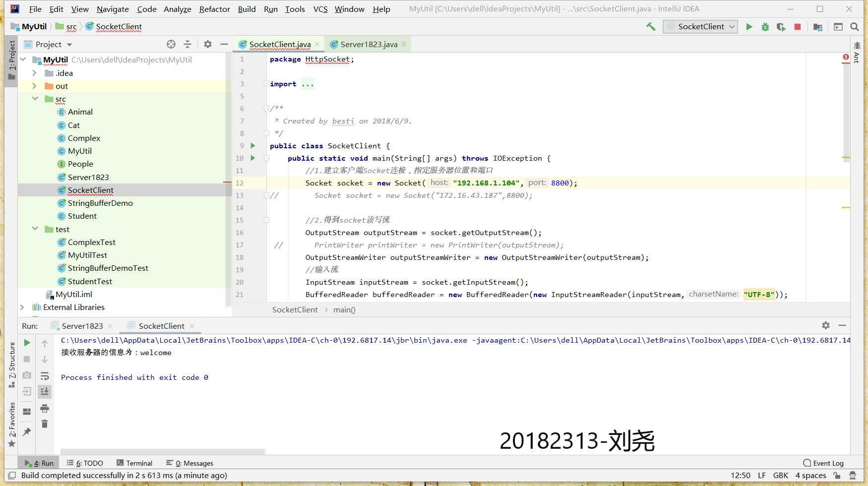The height and width of the screenshot is (486, 868).
Task: Expand the .idea folder
Action: [x=34, y=73]
